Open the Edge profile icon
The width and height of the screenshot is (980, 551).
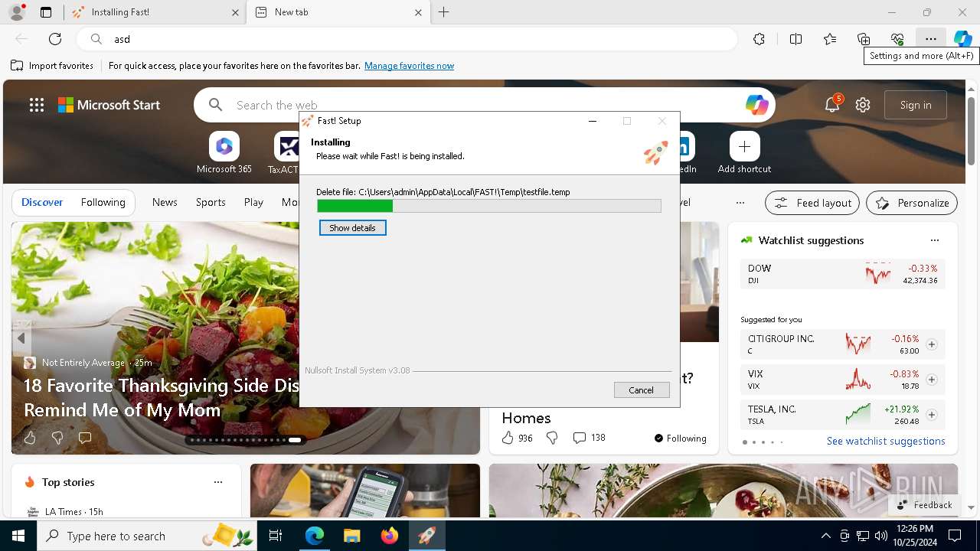pos(16,12)
